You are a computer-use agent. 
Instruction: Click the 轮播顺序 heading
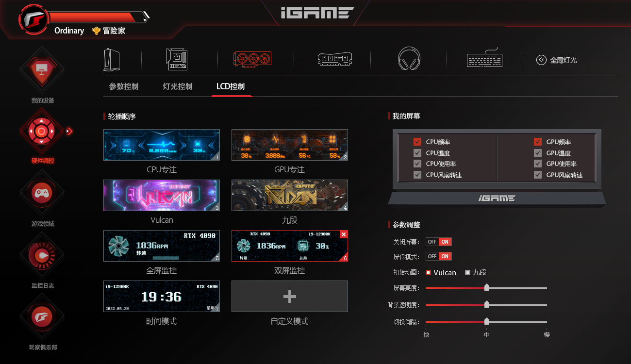(122, 116)
